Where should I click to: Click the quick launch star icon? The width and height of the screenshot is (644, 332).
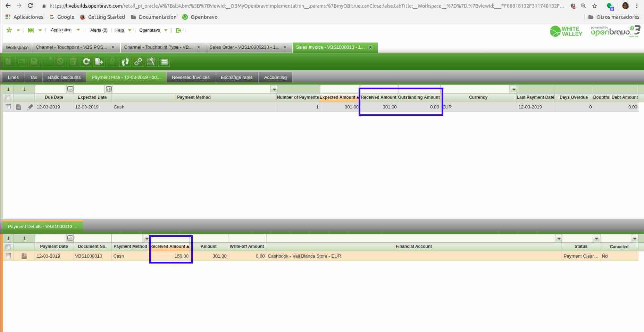point(9,30)
